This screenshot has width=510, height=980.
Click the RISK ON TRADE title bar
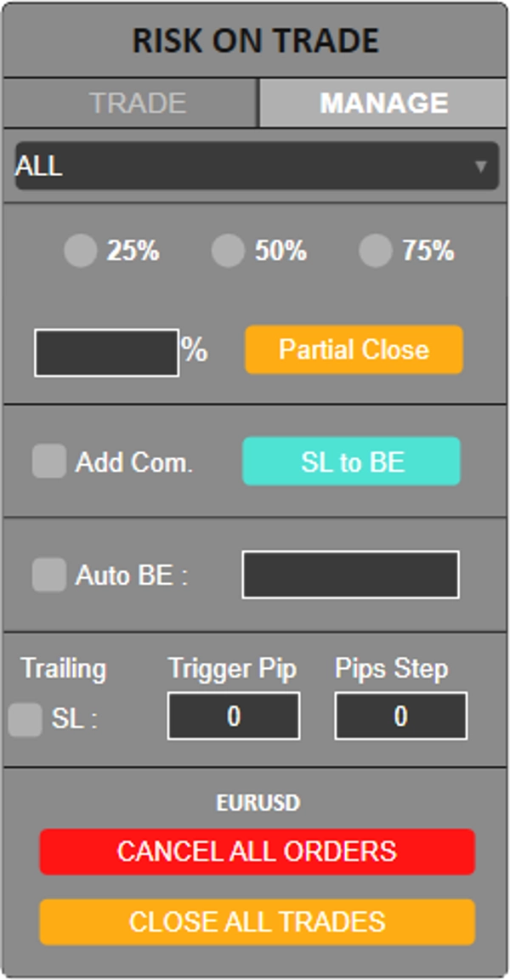click(x=255, y=41)
